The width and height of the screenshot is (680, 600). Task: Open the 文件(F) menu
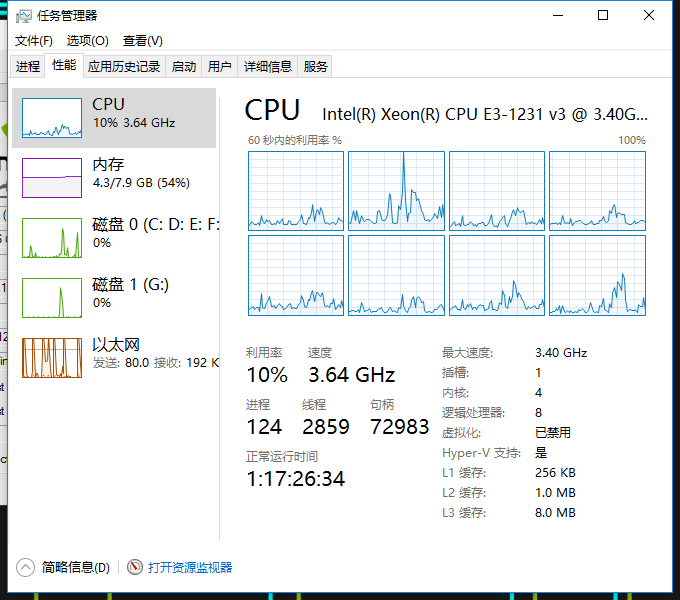[34, 41]
